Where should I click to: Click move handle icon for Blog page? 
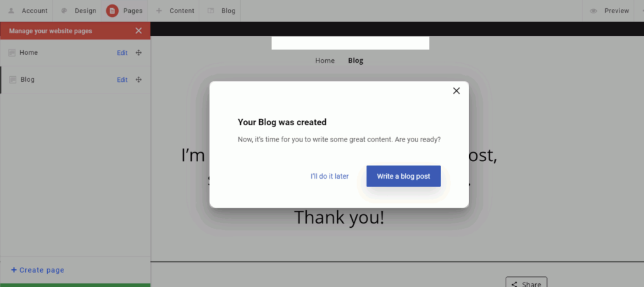(138, 80)
